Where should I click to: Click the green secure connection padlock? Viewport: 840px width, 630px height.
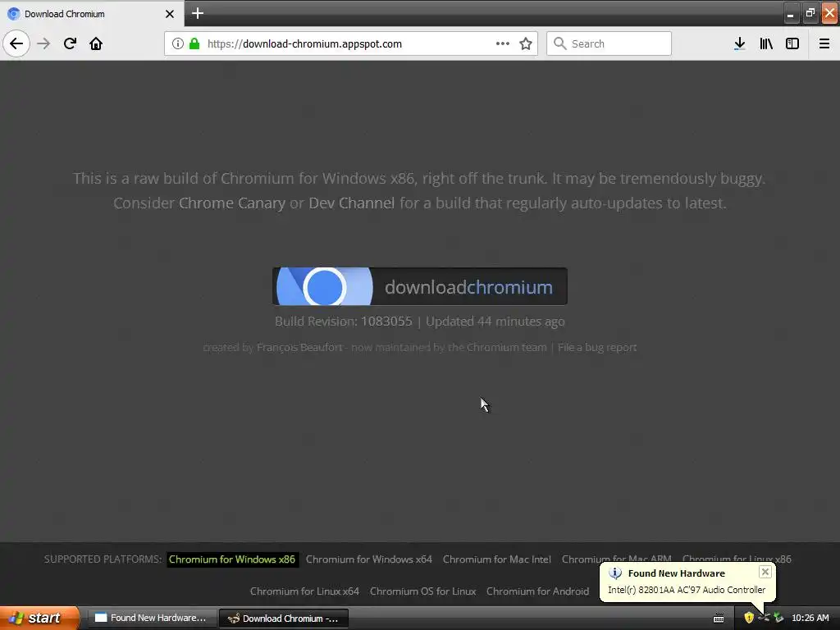(194, 43)
